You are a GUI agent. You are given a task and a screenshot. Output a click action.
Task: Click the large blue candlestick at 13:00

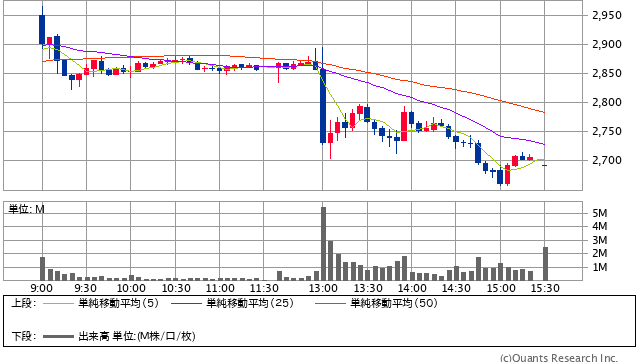pyautogui.click(x=323, y=106)
